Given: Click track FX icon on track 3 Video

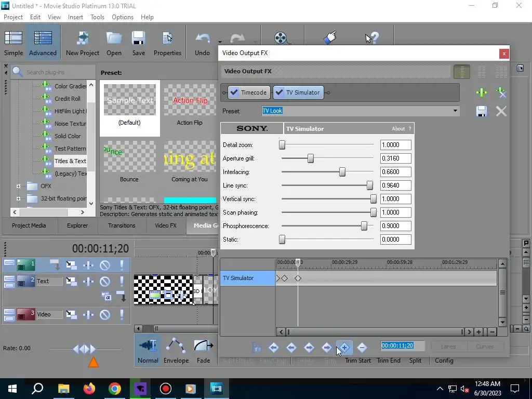Looking at the screenshot, I should (88, 315).
